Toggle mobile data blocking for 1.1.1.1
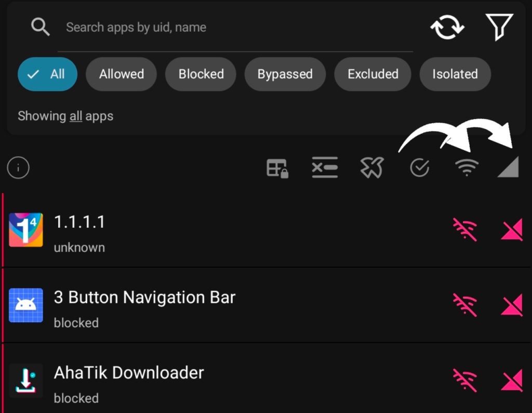The width and height of the screenshot is (532, 413). (x=511, y=230)
